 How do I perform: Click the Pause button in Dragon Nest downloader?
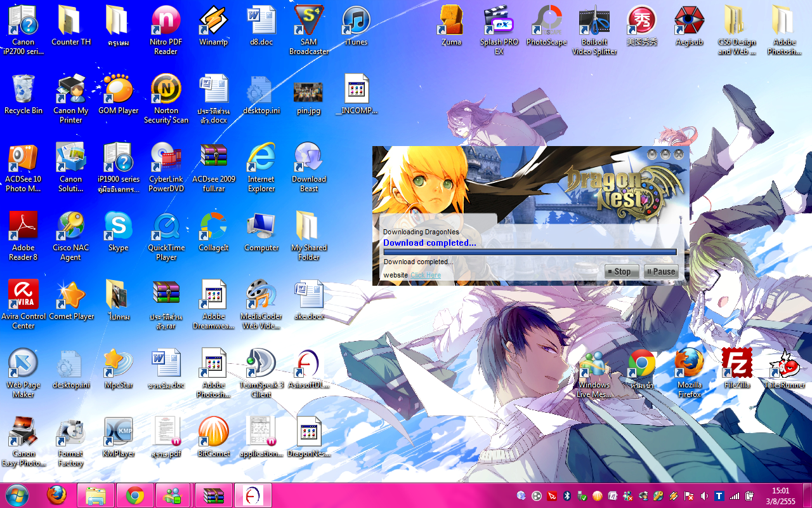click(661, 271)
